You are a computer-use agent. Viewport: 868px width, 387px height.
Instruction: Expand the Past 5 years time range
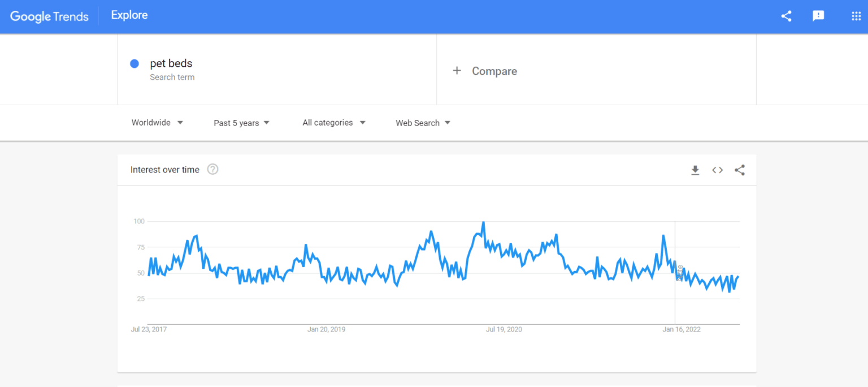pyautogui.click(x=241, y=123)
